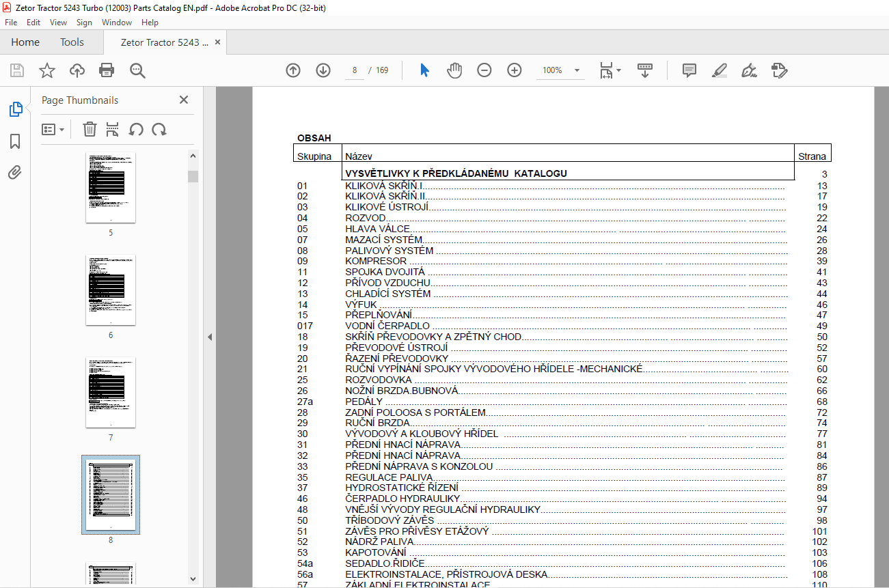Image resolution: width=889 pixels, height=588 pixels.
Task: Open the Sign menu
Action: coord(84,23)
